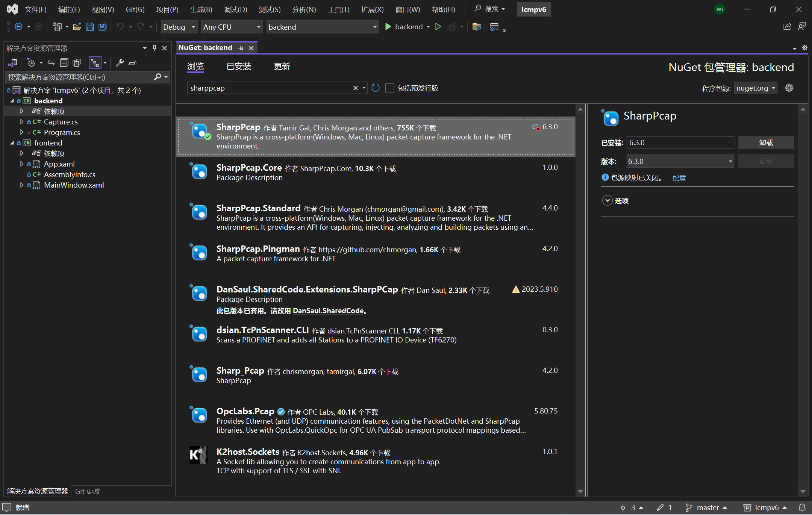Screen dimensions: 812x515
Task: Click the Open File toolbar icon
Action: pos(77,27)
